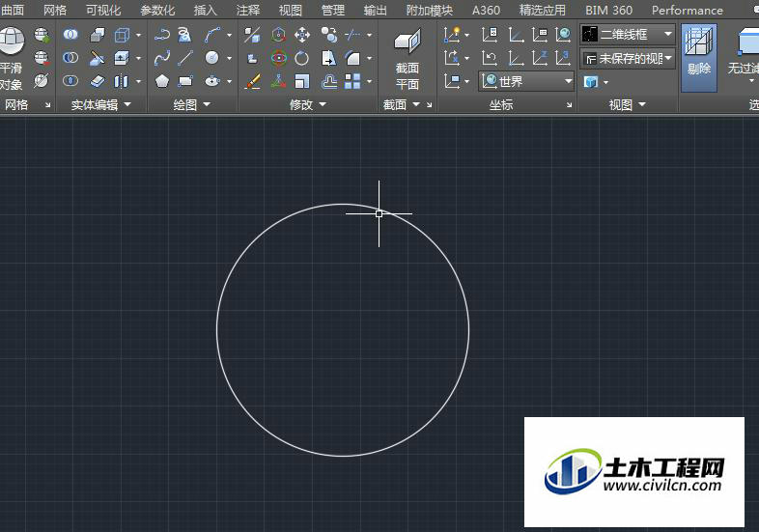Switch to the 附加模块 ribbon tab
Image resolution: width=759 pixels, height=532 pixels.
(430, 11)
